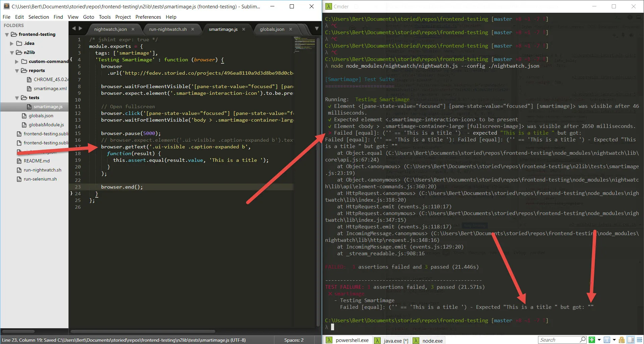Collapse the tests folder

pos(17,98)
